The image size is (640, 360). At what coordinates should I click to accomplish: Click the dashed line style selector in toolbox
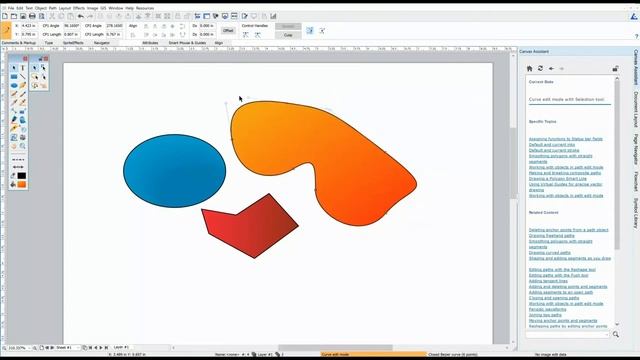(18, 160)
